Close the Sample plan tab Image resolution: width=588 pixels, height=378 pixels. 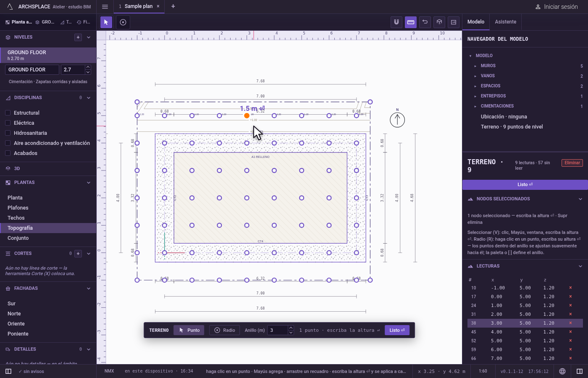pos(158,6)
